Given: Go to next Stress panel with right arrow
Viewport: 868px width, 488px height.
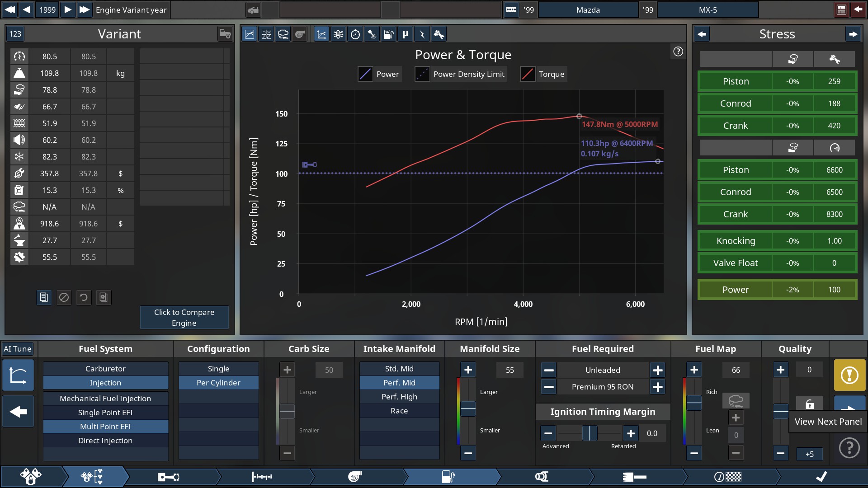Looking at the screenshot, I should coord(853,34).
